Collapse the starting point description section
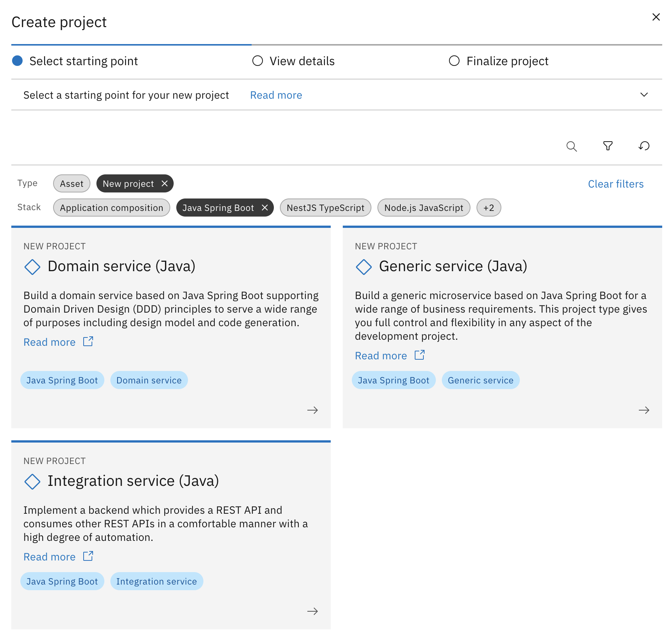The width and height of the screenshot is (672, 632). tap(644, 95)
